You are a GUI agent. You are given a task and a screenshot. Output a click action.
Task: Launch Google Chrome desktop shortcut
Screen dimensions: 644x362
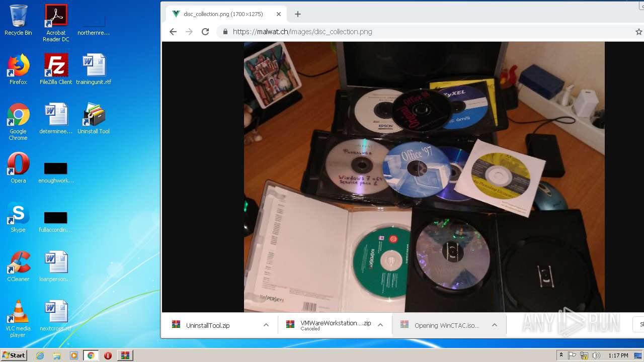(x=18, y=122)
